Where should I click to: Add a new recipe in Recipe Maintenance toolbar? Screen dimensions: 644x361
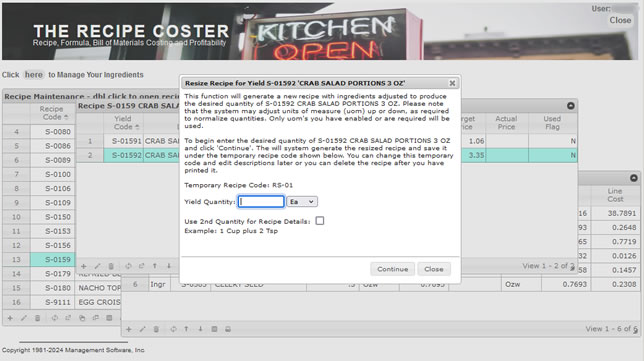pyautogui.click(x=10, y=318)
